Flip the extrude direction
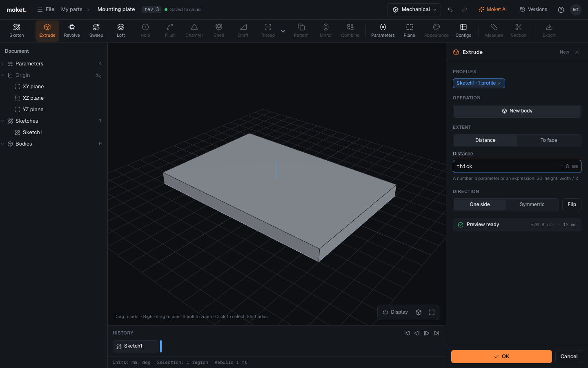The width and height of the screenshot is (588, 368). pyautogui.click(x=572, y=204)
